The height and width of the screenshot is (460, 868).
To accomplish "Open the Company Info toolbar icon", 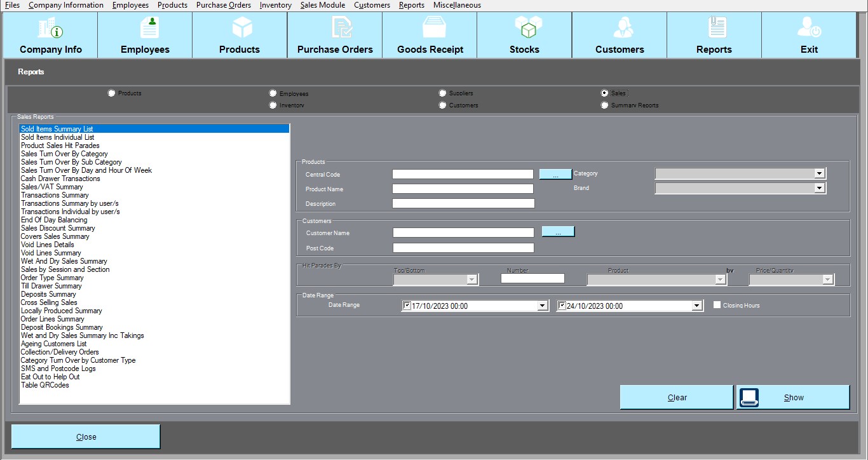I will (x=51, y=29).
